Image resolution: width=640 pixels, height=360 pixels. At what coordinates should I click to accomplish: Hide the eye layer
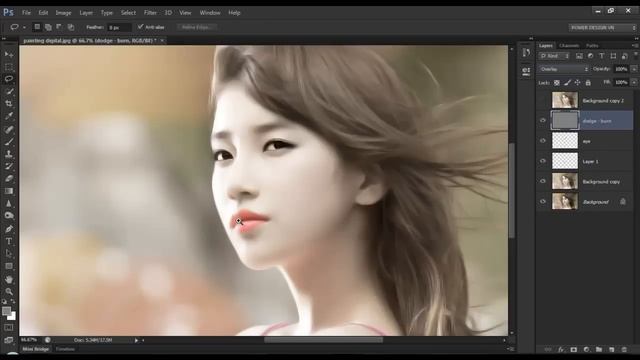pyautogui.click(x=543, y=141)
